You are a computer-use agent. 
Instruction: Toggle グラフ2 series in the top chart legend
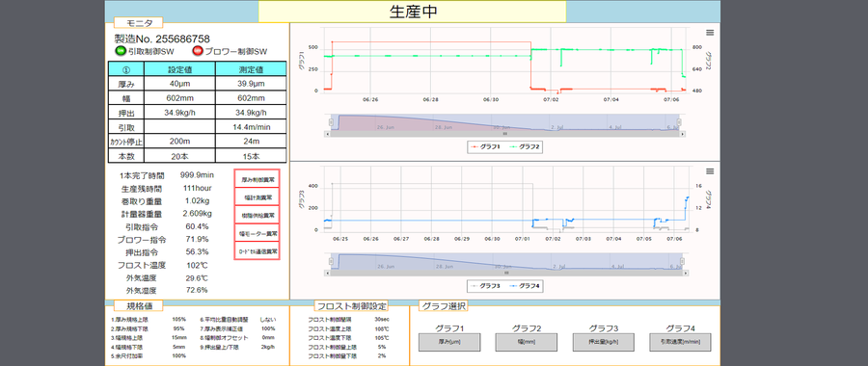tap(526, 147)
